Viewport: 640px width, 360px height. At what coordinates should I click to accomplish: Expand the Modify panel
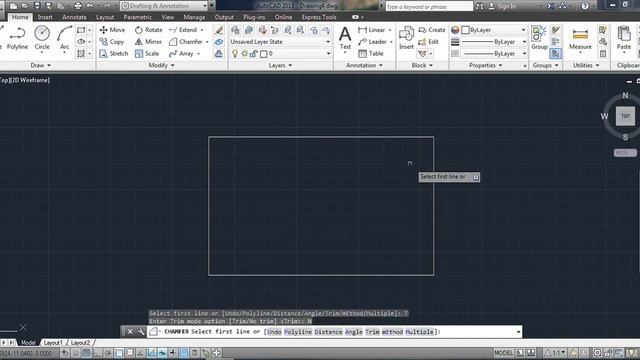click(161, 65)
